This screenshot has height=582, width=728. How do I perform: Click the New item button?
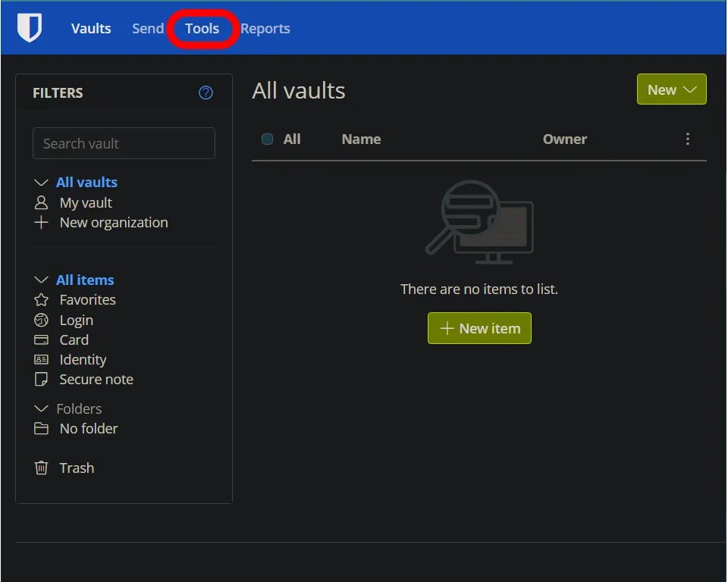(x=479, y=328)
